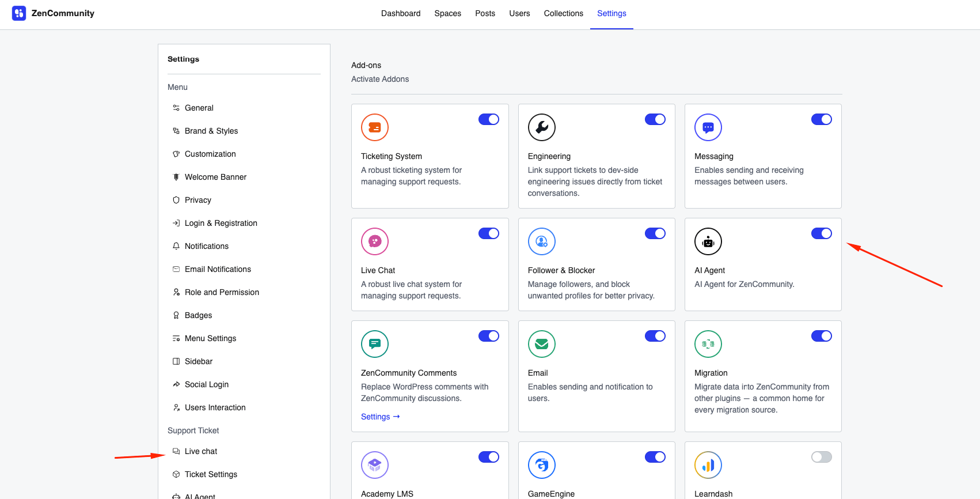The width and height of the screenshot is (980, 499).
Task: Click the Badges award icon
Action: (176, 315)
